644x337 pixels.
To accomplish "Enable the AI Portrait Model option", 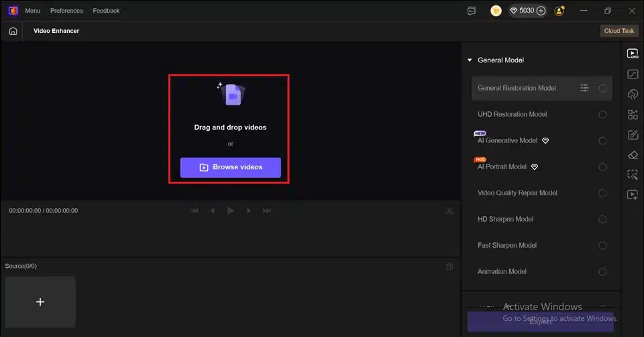I will tap(602, 167).
